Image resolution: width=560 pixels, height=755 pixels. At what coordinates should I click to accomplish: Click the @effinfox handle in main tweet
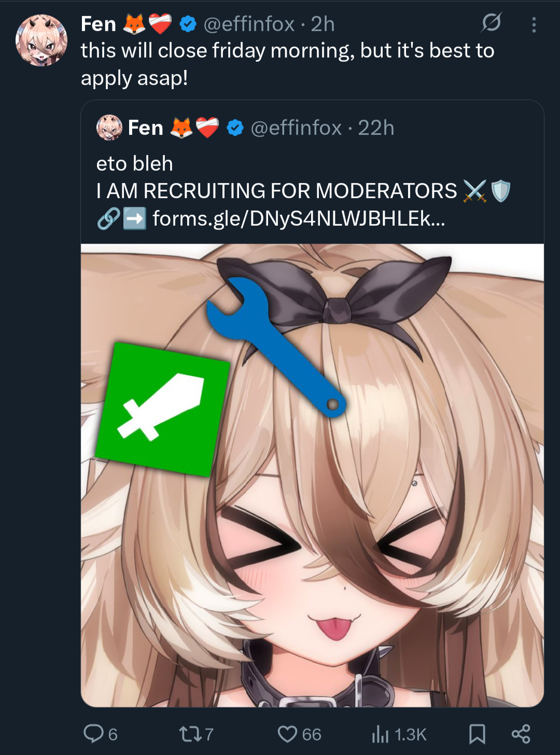(249, 24)
